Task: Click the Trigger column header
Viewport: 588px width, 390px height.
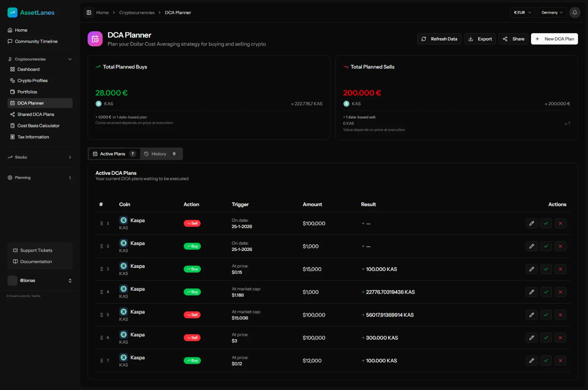Action: (x=240, y=205)
